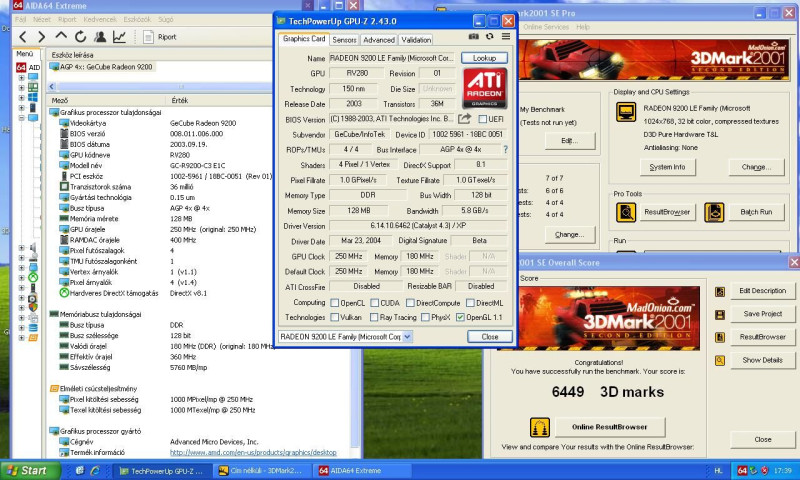This screenshot has height=480, width=800.
Task: Expand the motherboard tree node
Action: [x=21, y=88]
